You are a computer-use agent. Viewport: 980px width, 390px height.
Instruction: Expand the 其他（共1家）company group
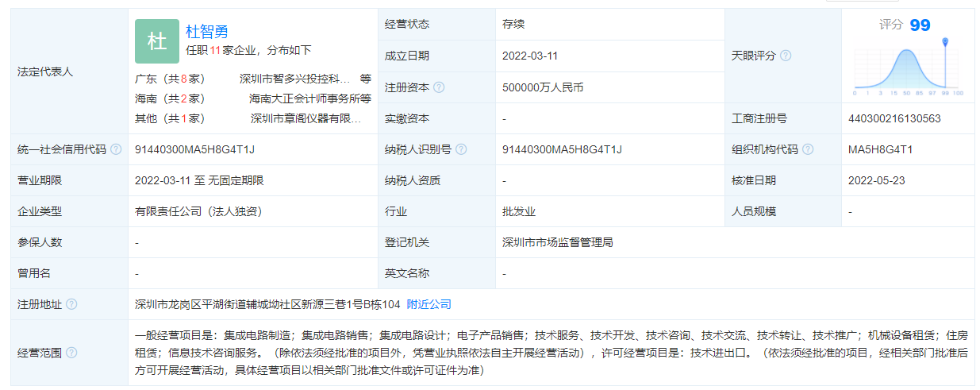point(170,118)
